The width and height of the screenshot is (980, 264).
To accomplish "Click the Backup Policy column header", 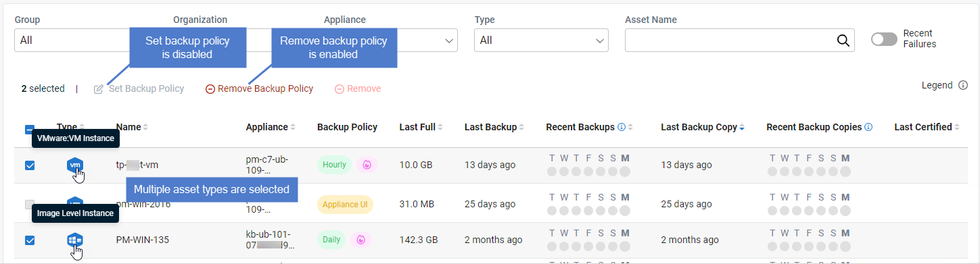I will (347, 127).
